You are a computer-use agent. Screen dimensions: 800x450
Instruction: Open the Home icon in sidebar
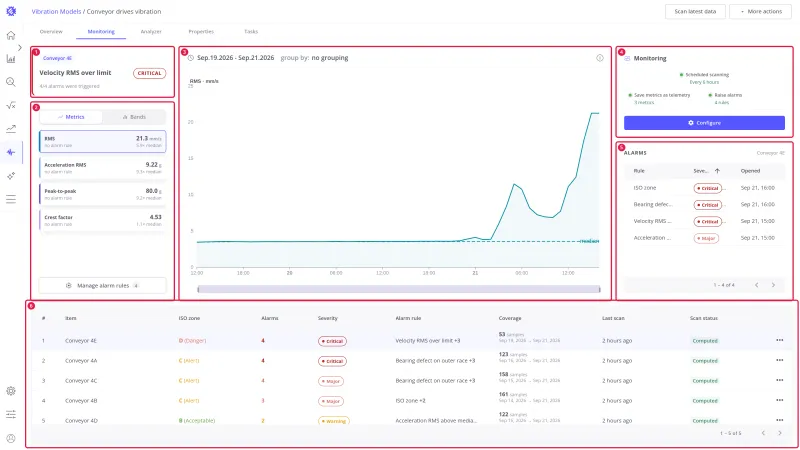(x=11, y=35)
